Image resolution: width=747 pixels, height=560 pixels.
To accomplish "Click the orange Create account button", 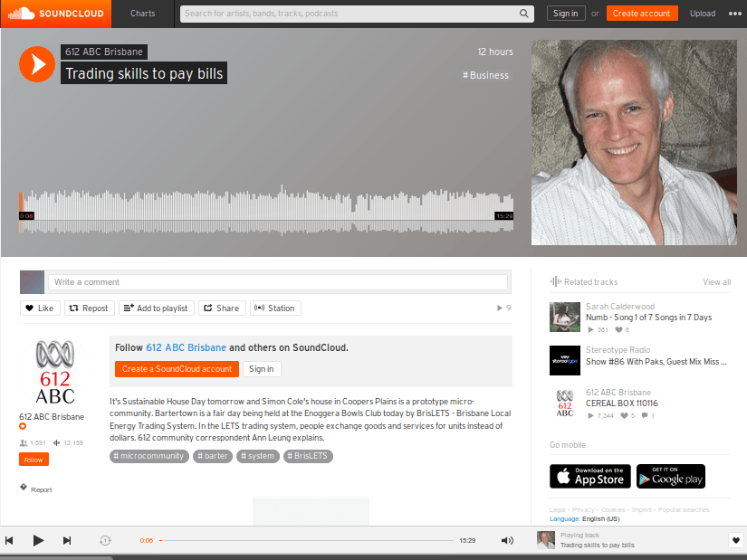I will [641, 14].
